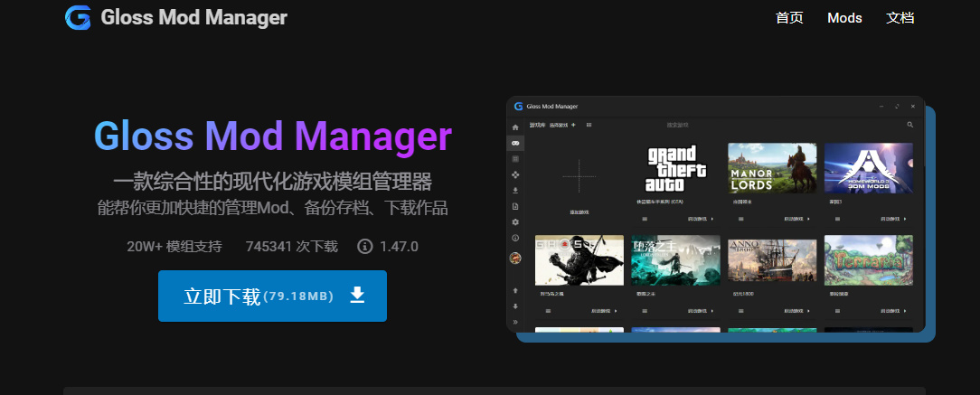Click the about info icon in preview sidebar
The image size is (980, 395).
tap(515, 238)
